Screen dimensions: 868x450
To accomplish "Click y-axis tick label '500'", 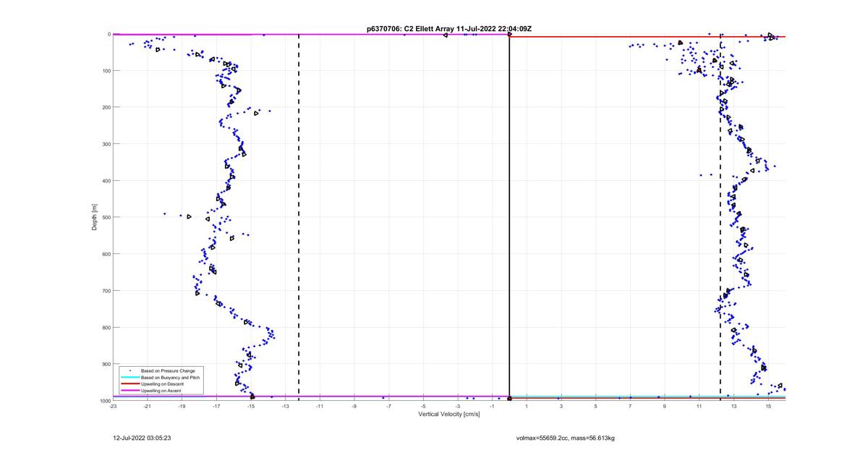I will 106,217.
